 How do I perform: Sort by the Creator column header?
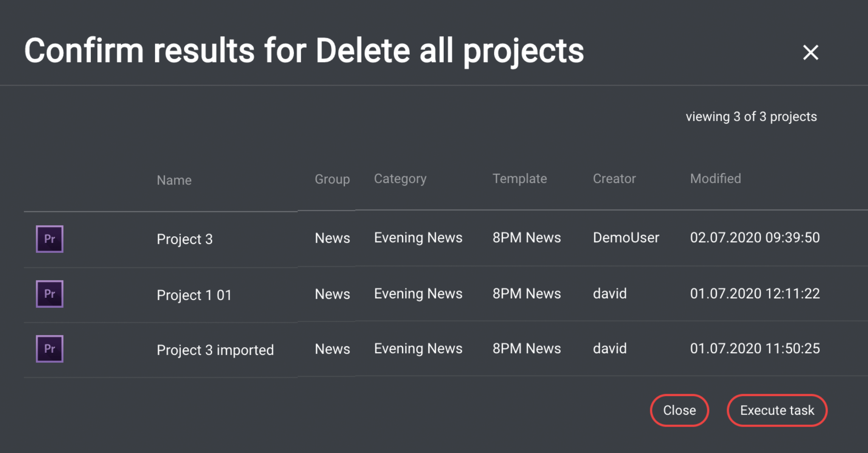pyautogui.click(x=614, y=178)
